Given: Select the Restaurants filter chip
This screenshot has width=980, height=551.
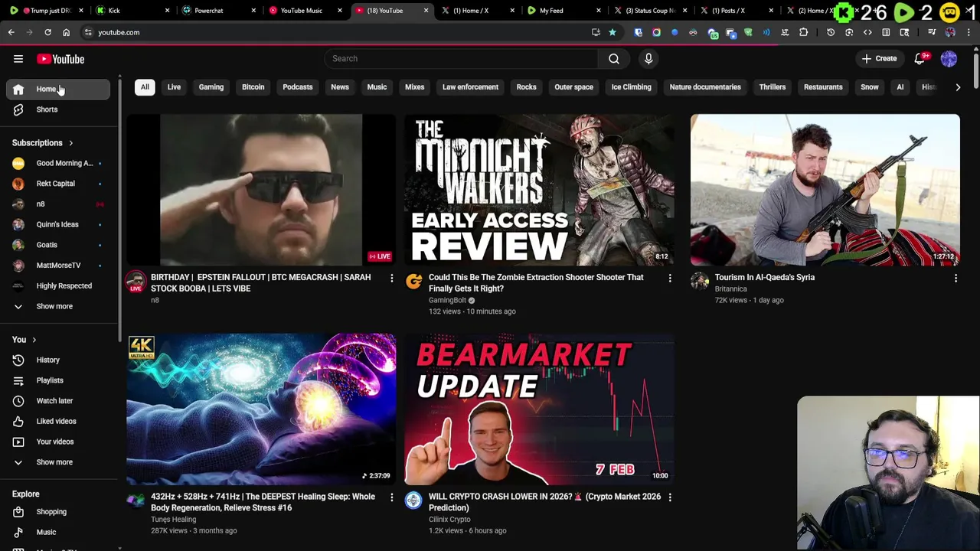Looking at the screenshot, I should pos(823,87).
